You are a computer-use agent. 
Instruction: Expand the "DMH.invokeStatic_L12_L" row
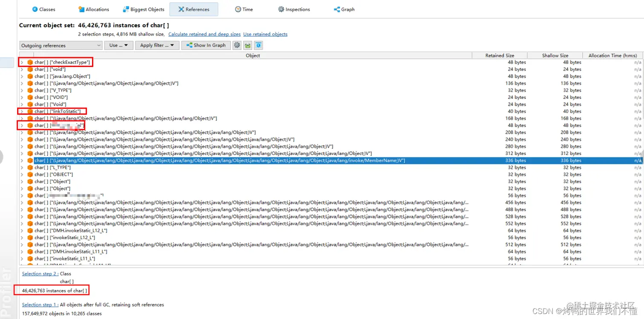[22, 231]
